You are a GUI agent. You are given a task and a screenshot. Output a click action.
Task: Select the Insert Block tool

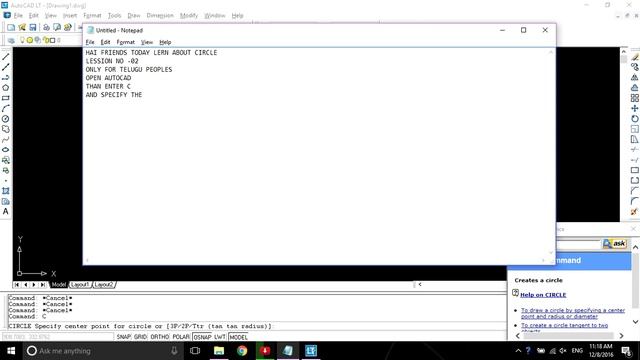6,160
